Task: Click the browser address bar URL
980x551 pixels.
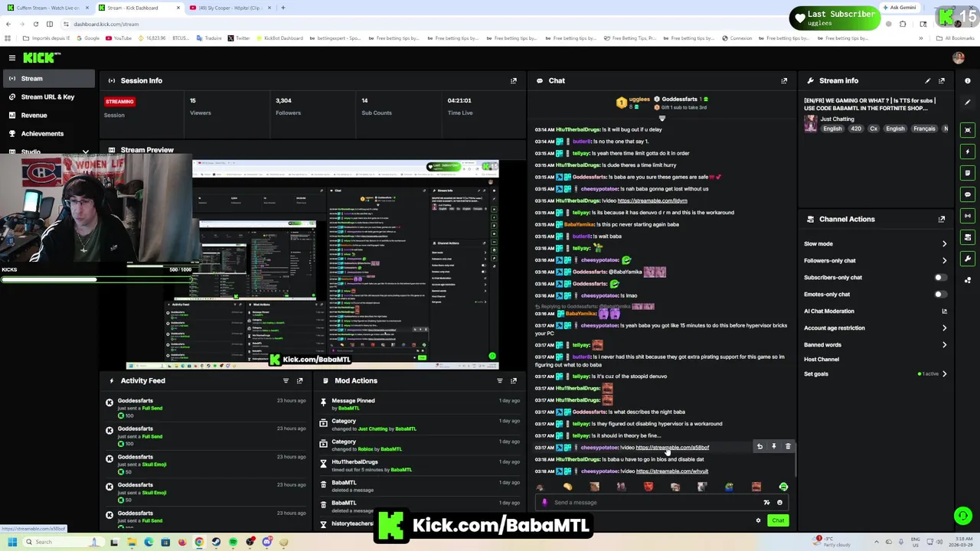Action: tap(106, 24)
